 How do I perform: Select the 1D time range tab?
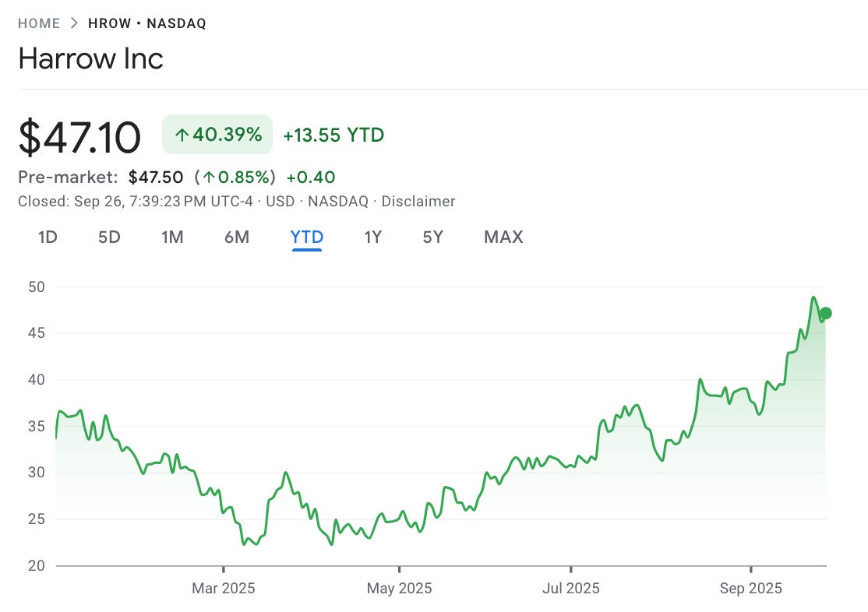pyautogui.click(x=48, y=237)
